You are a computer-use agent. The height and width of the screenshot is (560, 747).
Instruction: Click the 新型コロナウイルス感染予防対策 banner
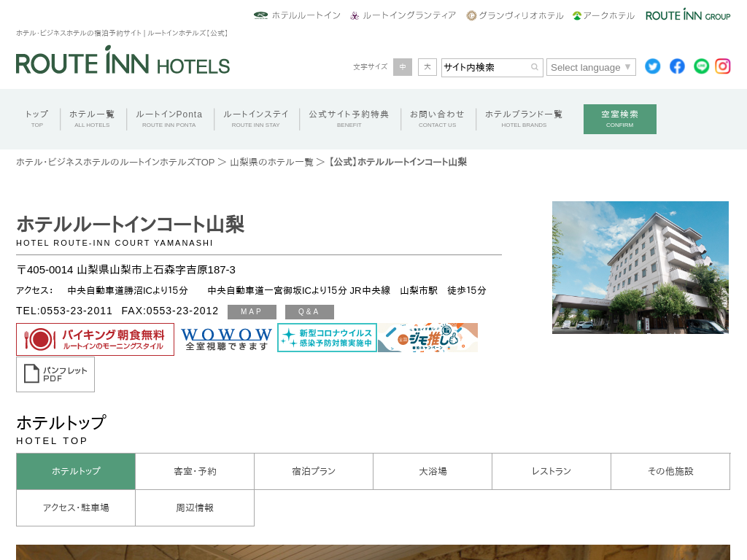[328, 338]
